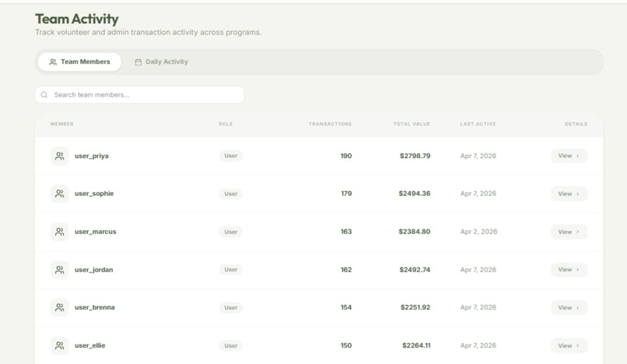Viewport: 627px width, 364px height.
Task: Click the Apr 2, 2026 last active date
Action: click(478, 232)
